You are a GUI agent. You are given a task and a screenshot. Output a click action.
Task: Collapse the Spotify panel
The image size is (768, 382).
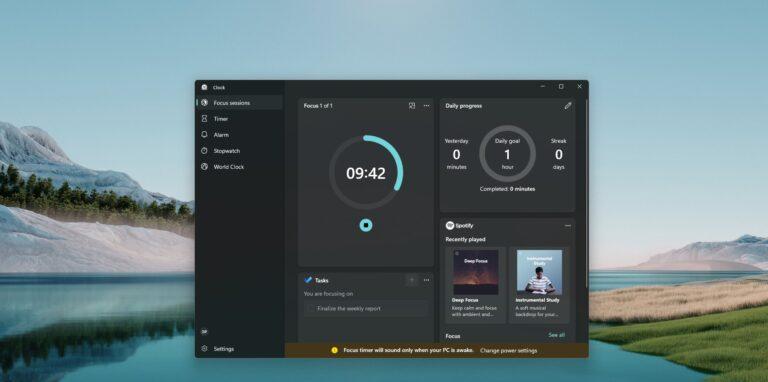pyautogui.click(x=568, y=226)
